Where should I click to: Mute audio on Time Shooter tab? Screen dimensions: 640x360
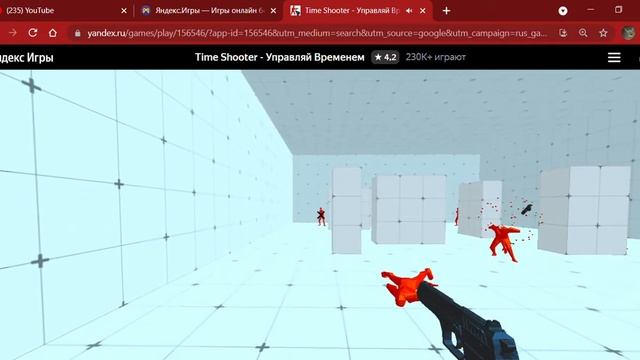click(x=409, y=11)
